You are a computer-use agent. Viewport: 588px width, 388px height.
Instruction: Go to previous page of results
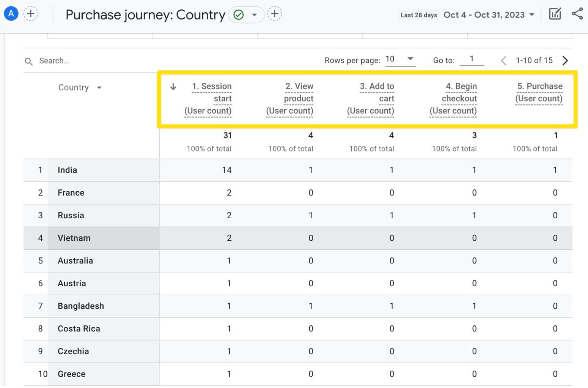click(x=503, y=60)
